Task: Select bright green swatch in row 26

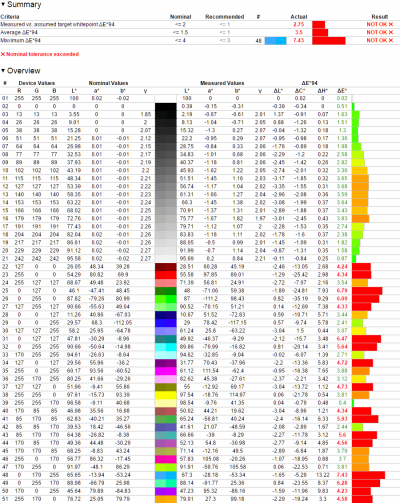Action: click(166, 299)
